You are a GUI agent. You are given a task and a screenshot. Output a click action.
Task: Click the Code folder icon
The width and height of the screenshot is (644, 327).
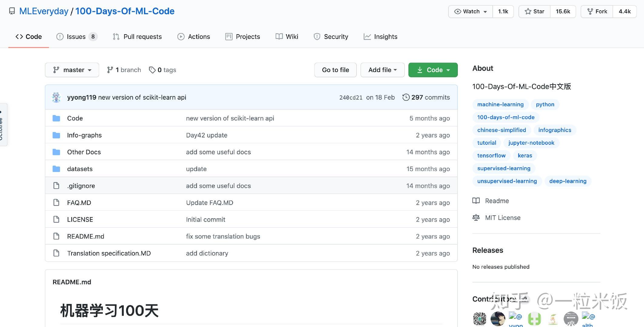click(56, 118)
